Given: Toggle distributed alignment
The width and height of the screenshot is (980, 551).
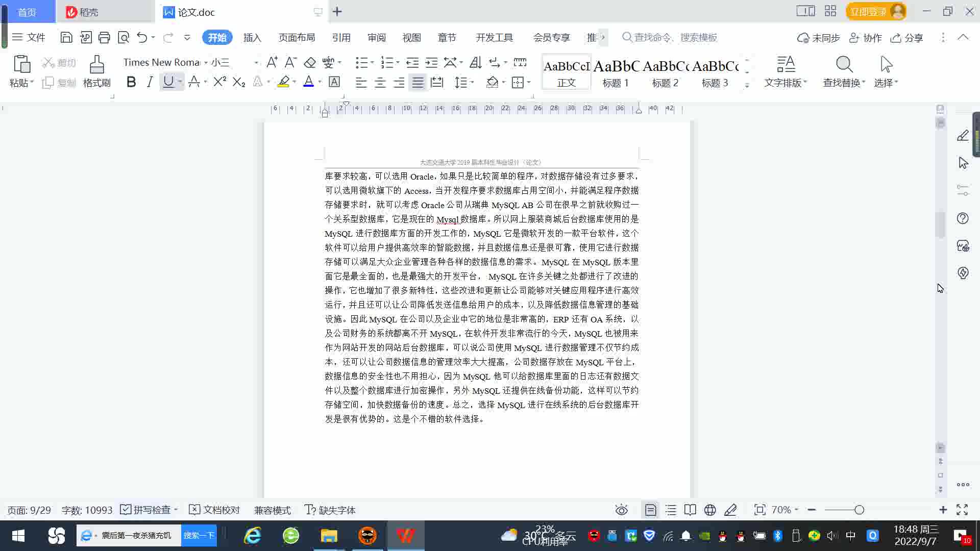Looking at the screenshot, I should click(x=437, y=82).
